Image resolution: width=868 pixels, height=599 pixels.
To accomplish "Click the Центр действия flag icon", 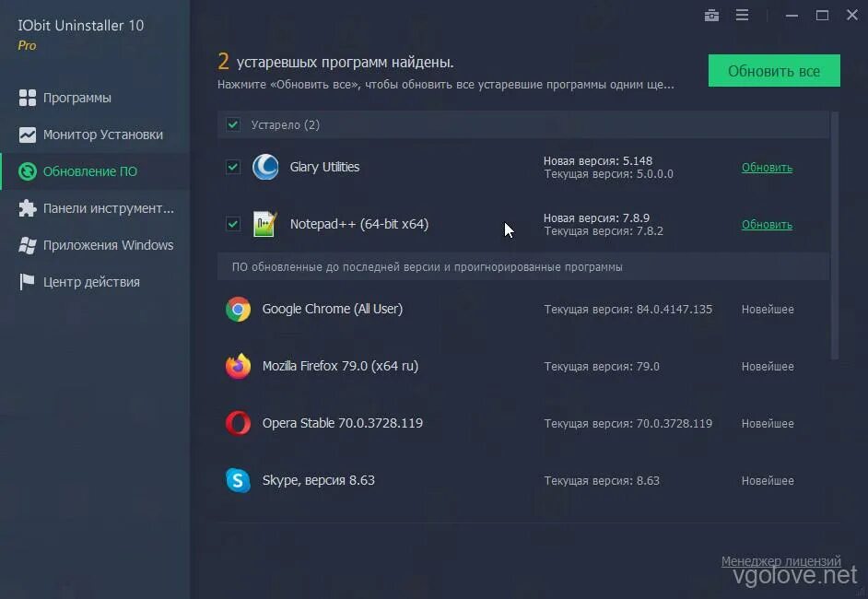I will coord(27,282).
